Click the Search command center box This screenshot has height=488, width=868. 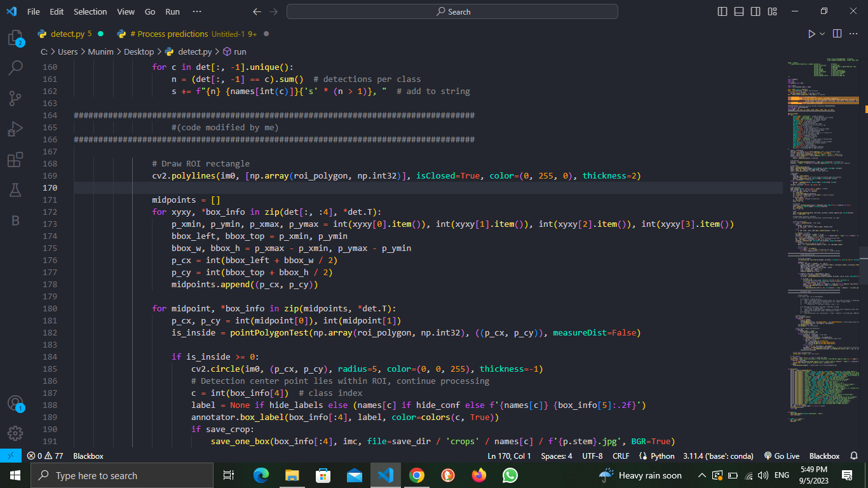point(452,11)
